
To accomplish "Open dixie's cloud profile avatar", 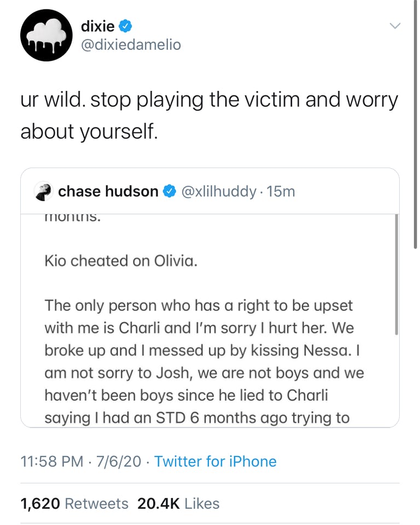I will coord(46,35).
